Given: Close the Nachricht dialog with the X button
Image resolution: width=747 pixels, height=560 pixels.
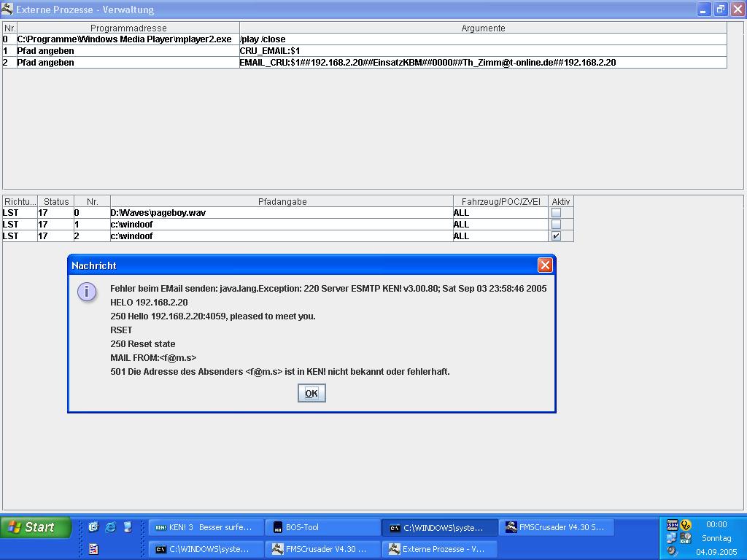Looking at the screenshot, I should coord(544,265).
